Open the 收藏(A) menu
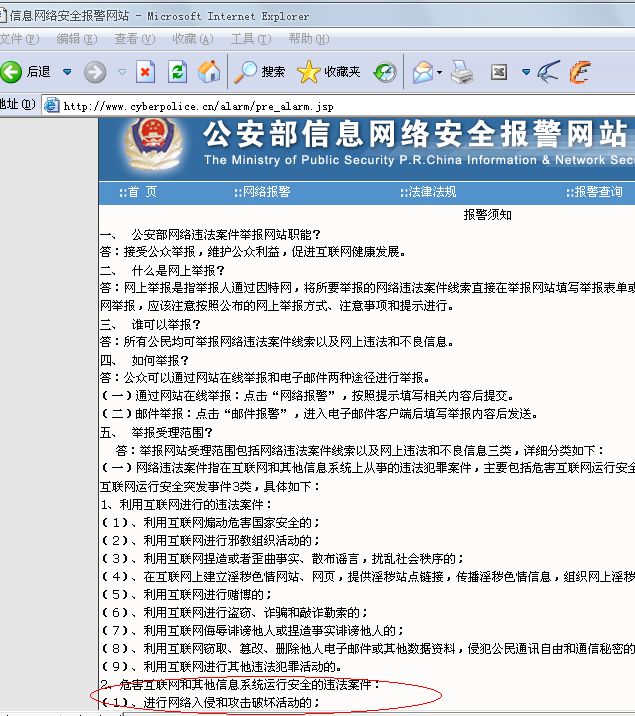 point(193,39)
